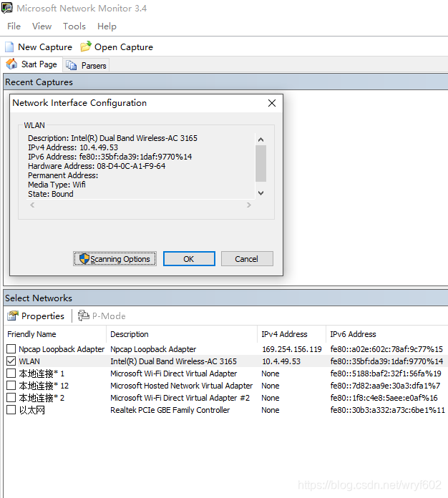Click the Cancel button
This screenshot has width=448, height=498.
pos(247,259)
